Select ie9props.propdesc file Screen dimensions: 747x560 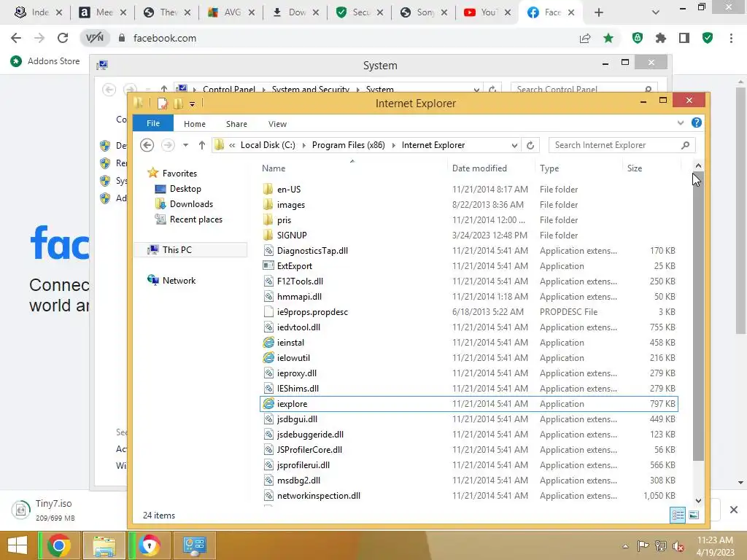click(312, 312)
